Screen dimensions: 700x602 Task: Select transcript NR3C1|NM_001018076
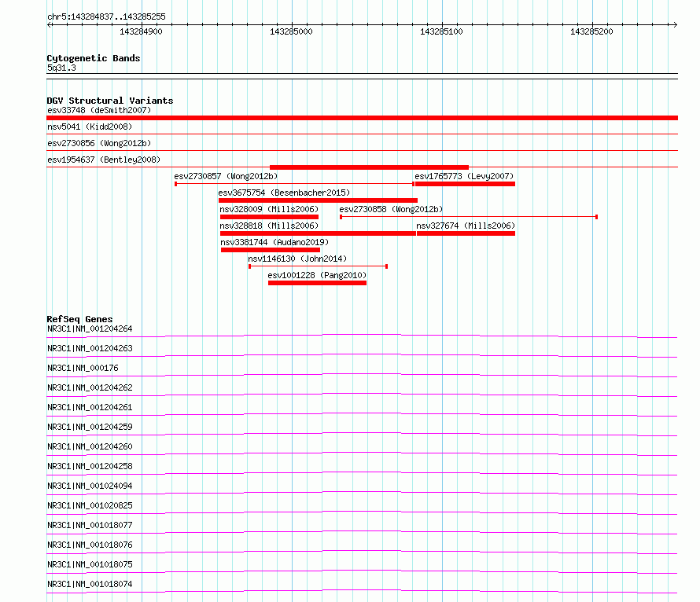[x=90, y=545]
